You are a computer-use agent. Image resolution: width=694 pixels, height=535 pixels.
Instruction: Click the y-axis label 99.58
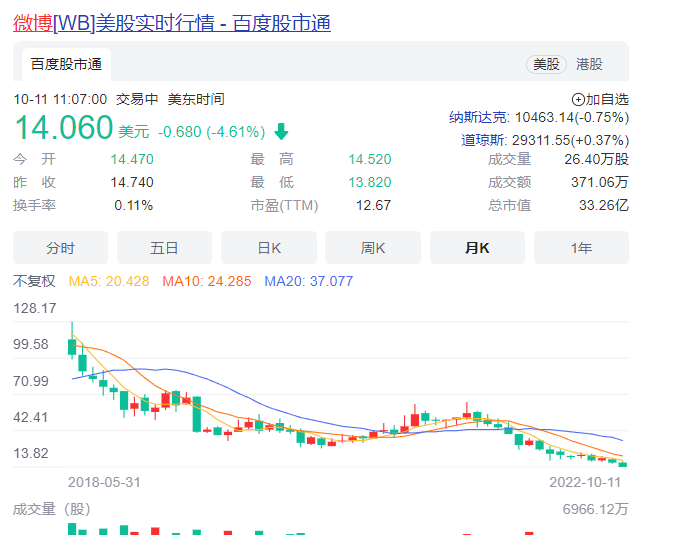[x=31, y=344]
